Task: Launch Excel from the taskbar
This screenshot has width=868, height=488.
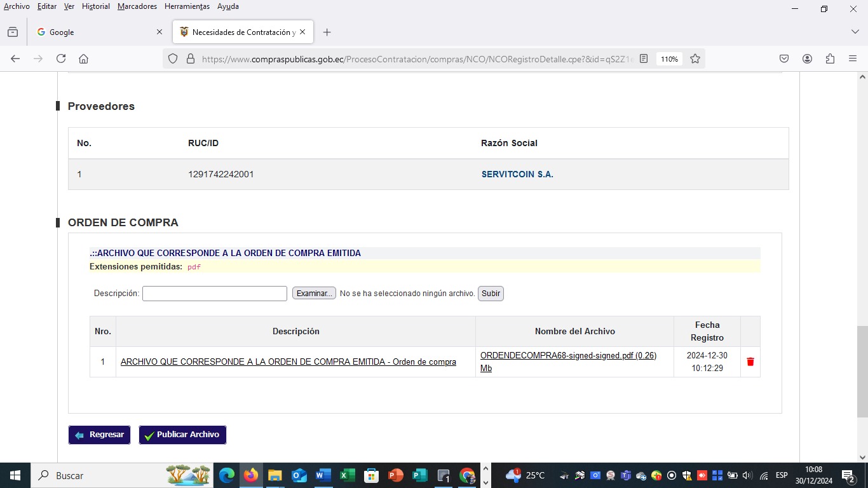Action: (x=347, y=475)
